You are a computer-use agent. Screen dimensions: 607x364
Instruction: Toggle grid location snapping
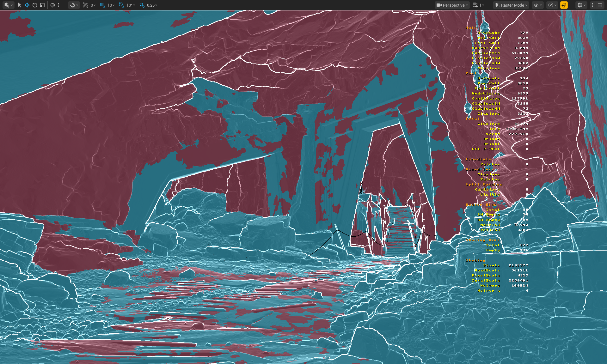click(x=102, y=5)
